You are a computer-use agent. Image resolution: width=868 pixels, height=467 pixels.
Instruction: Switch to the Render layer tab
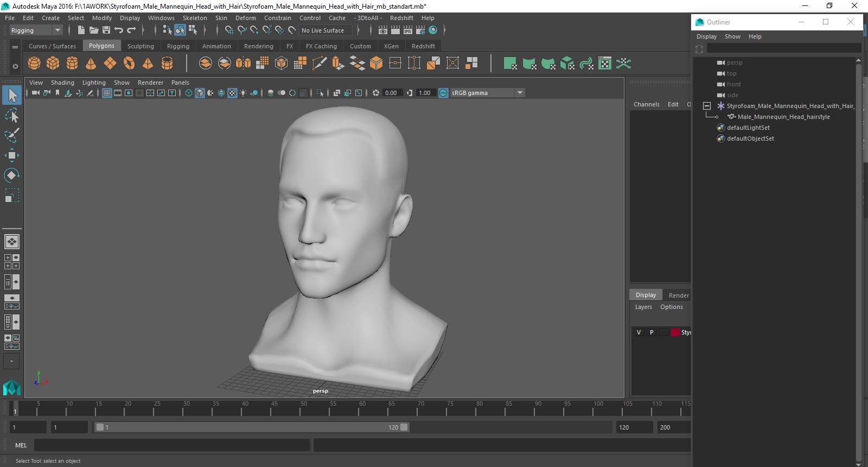[679, 295]
